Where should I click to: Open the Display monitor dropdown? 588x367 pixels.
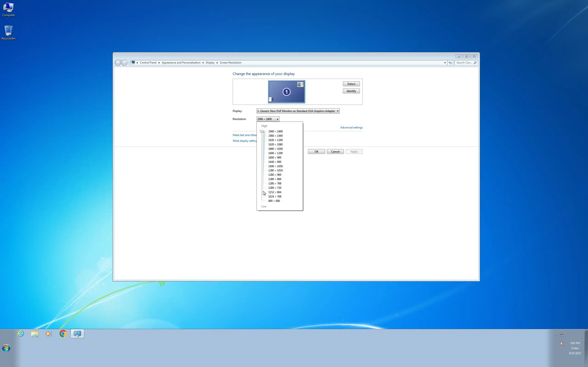pos(298,111)
